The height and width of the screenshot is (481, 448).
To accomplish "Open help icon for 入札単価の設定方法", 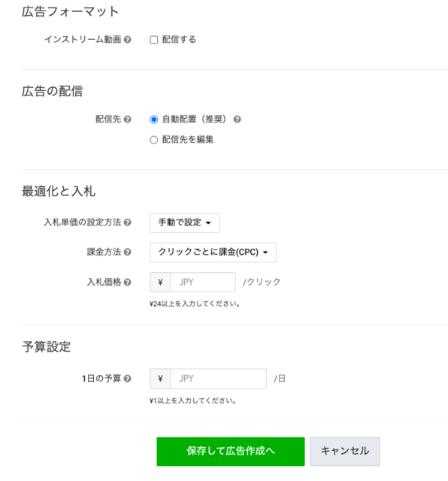I will pyautogui.click(x=127, y=222).
